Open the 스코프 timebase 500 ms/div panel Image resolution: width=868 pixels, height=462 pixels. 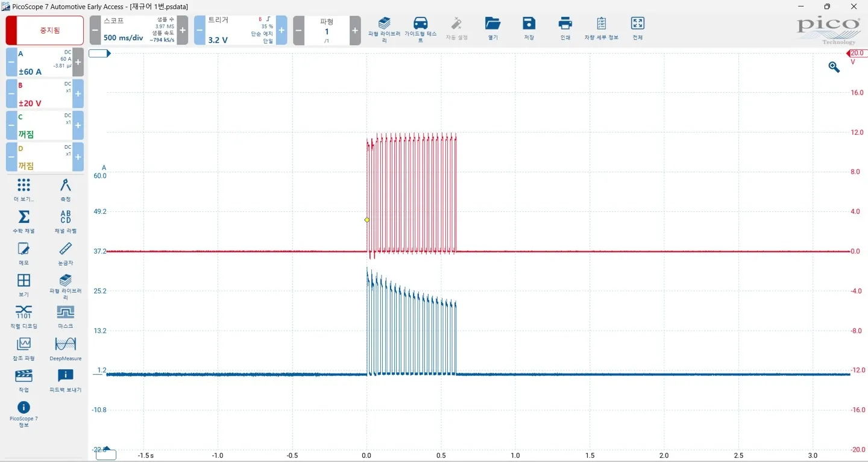tap(139, 30)
